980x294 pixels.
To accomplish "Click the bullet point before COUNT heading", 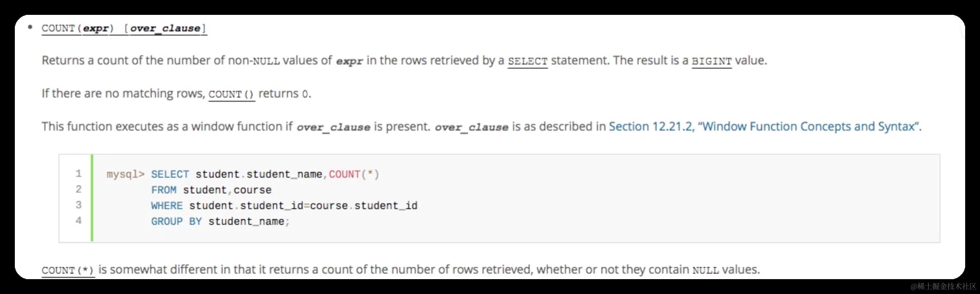I will tap(30, 27).
